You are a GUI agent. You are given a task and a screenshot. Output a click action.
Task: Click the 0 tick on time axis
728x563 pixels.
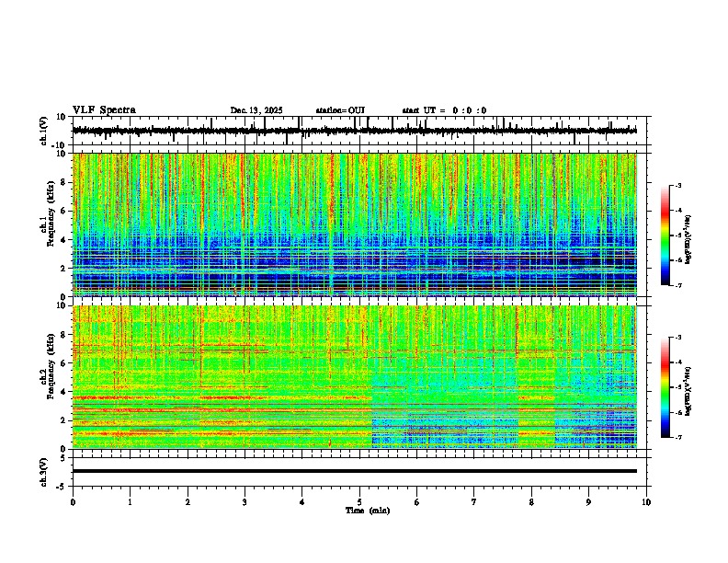73,502
